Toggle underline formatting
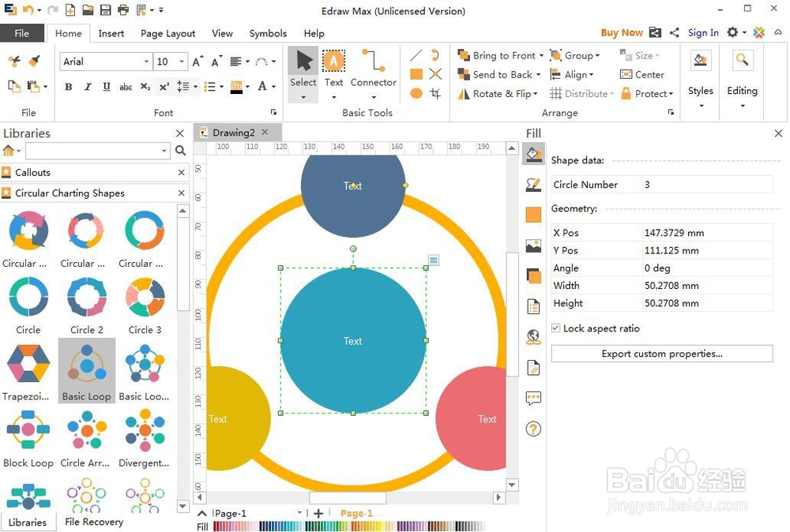The height and width of the screenshot is (532, 790). pos(107,87)
